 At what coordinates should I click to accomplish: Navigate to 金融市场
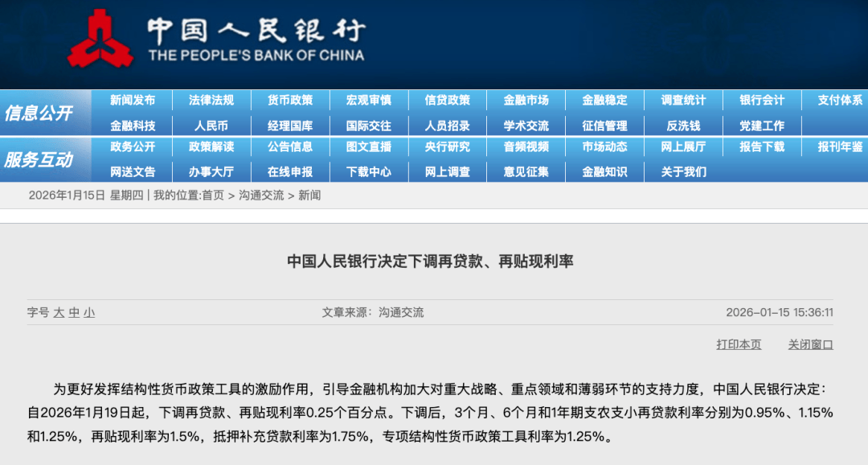pos(526,101)
